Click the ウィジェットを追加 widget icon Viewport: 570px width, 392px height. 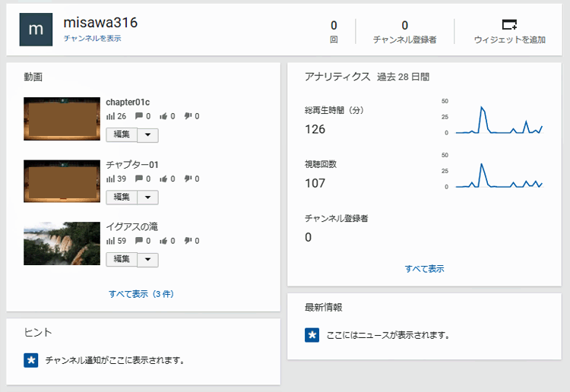(509, 25)
